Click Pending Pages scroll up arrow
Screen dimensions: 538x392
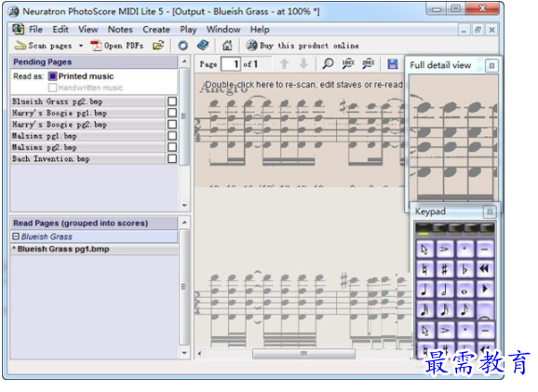pyautogui.click(x=184, y=61)
